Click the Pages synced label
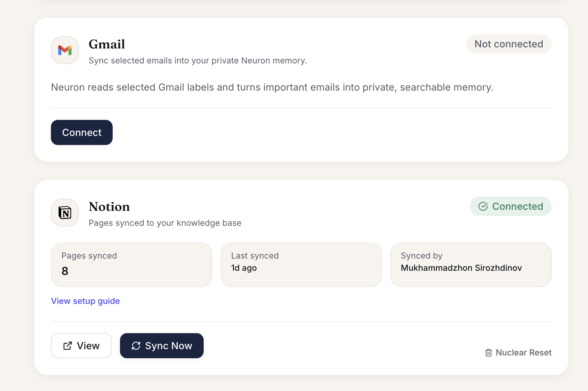588x391 pixels. 89,256
